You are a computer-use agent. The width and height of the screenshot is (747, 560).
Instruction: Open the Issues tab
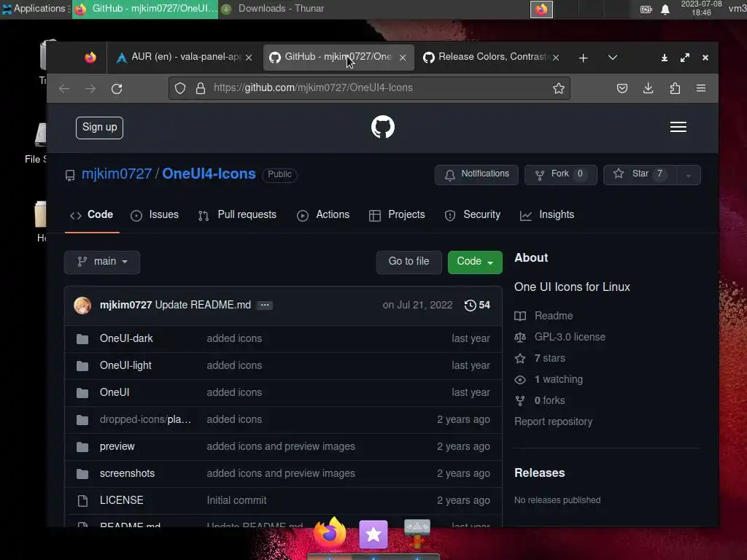155,215
